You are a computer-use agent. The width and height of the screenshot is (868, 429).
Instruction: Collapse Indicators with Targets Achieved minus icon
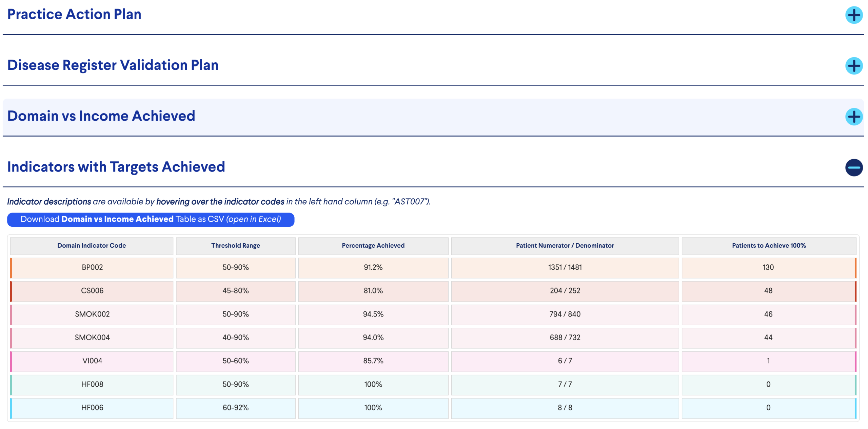click(853, 167)
